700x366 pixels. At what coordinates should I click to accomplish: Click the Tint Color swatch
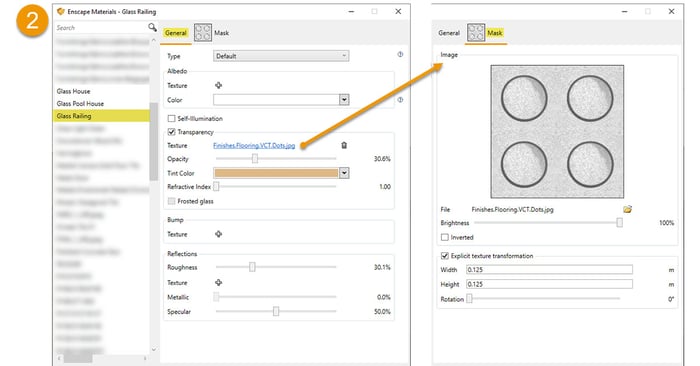point(276,173)
